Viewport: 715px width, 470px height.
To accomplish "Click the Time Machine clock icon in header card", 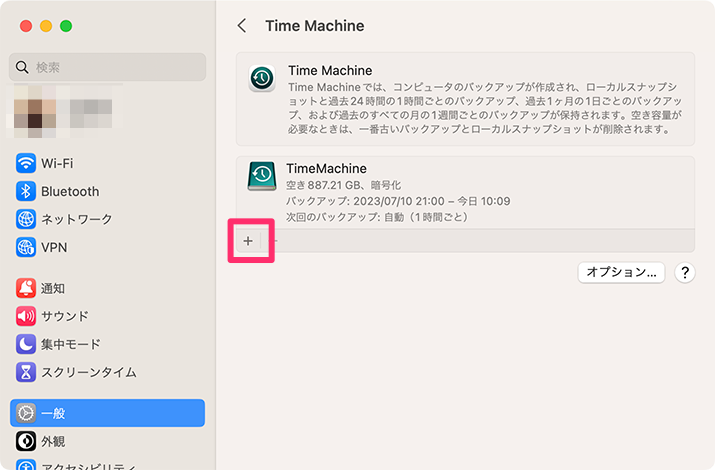I will point(262,78).
